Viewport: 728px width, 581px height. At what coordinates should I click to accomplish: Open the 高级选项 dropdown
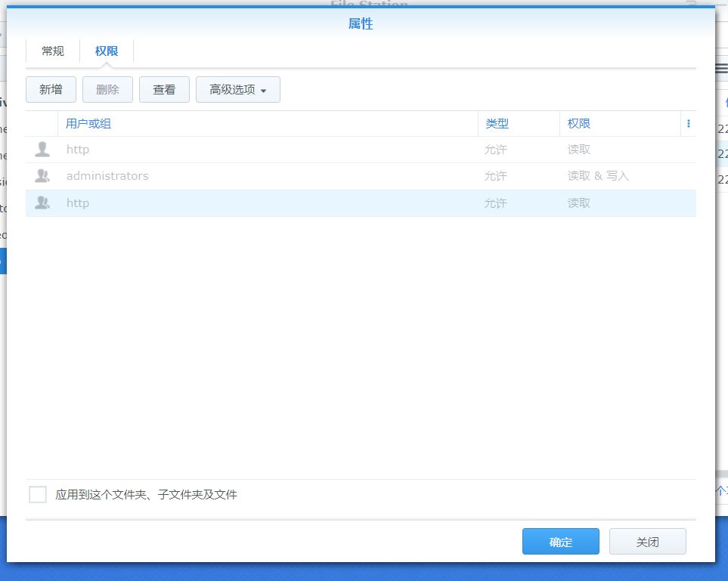pos(237,89)
